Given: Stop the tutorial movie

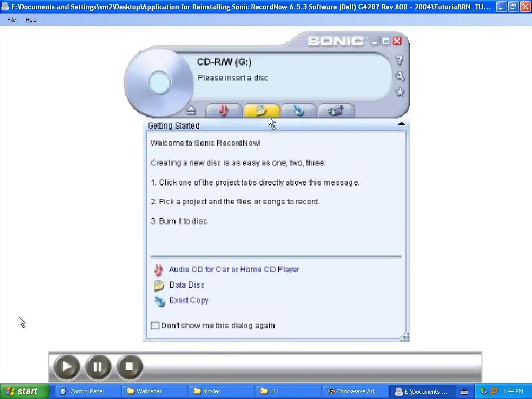Looking at the screenshot, I should pos(129,367).
